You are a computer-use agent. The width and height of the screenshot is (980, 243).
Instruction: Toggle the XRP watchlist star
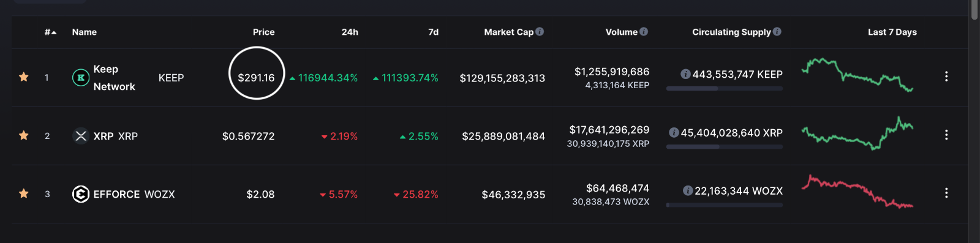[x=24, y=135]
